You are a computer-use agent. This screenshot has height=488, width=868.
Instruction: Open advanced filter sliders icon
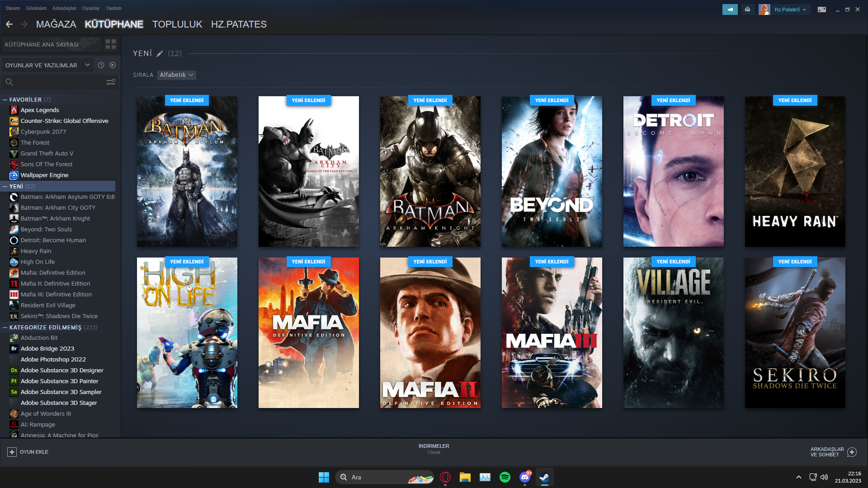tap(111, 82)
